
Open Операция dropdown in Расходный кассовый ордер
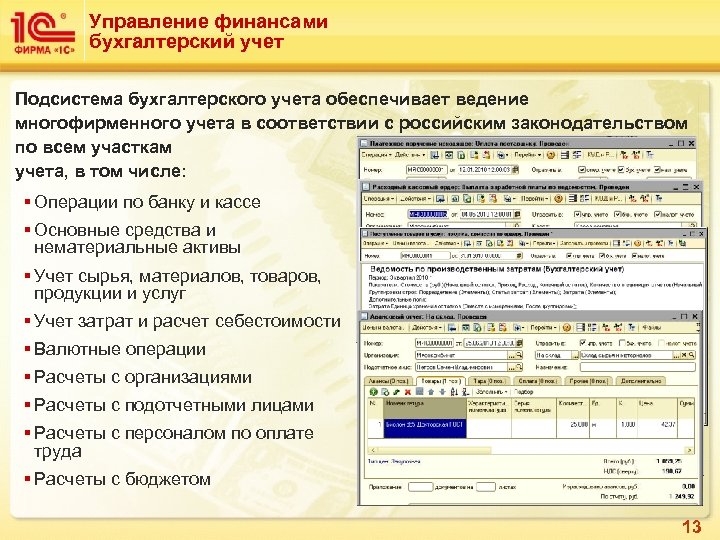(379, 199)
